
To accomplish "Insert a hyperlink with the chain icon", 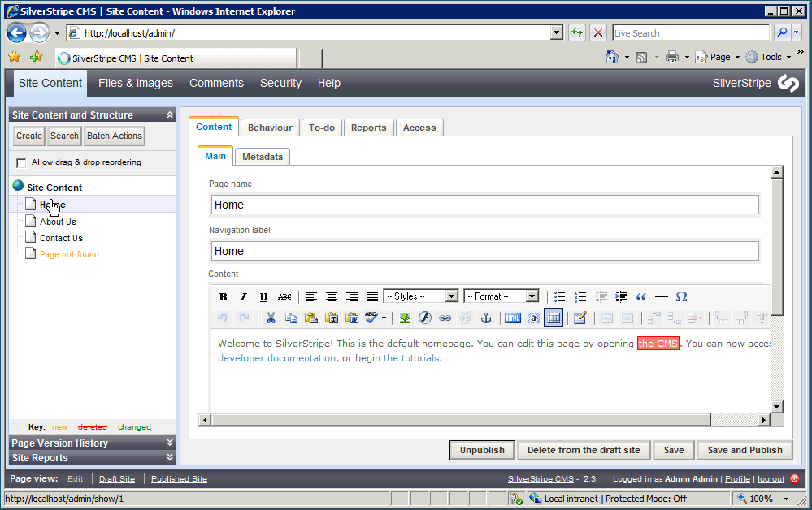I will [445, 318].
